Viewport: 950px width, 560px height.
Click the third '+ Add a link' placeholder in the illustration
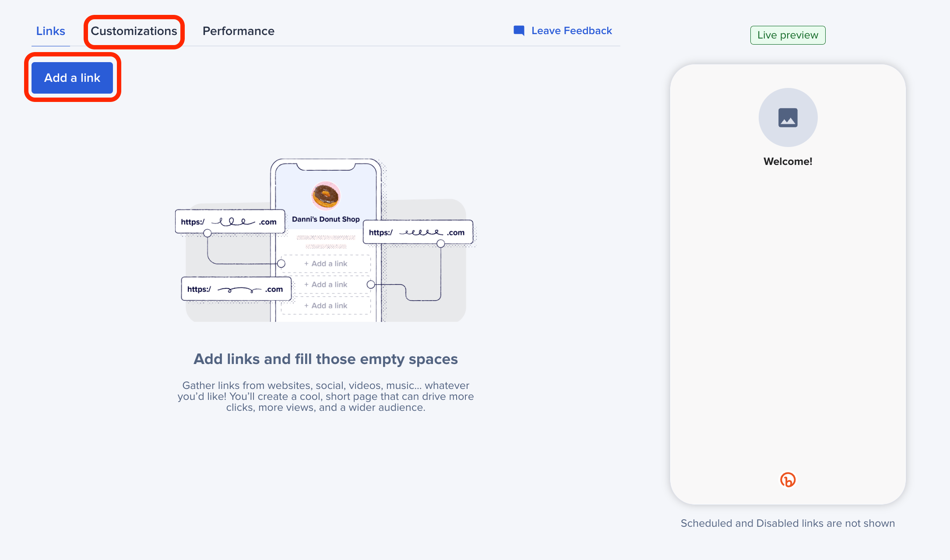pos(325,305)
